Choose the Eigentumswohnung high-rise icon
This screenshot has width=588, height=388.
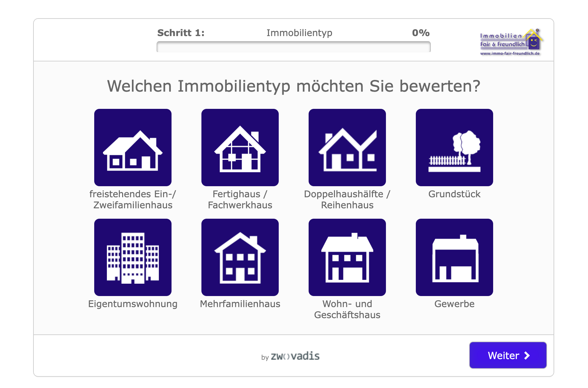coord(133,257)
